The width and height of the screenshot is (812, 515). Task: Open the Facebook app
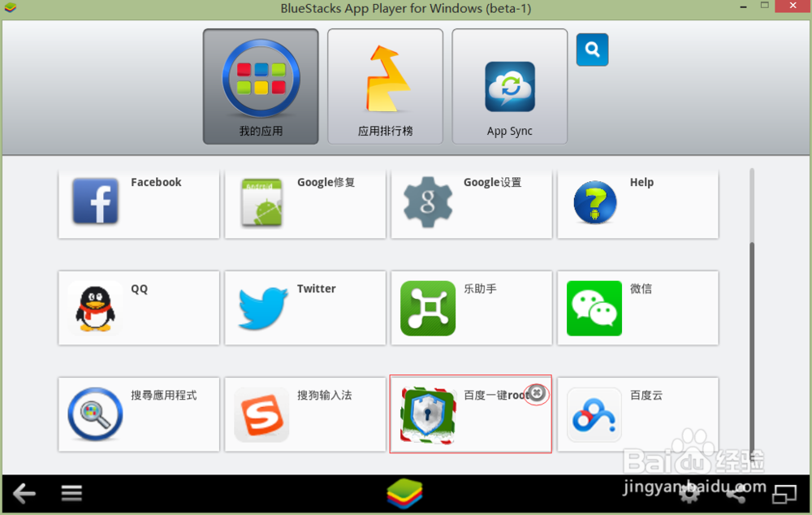(x=138, y=203)
